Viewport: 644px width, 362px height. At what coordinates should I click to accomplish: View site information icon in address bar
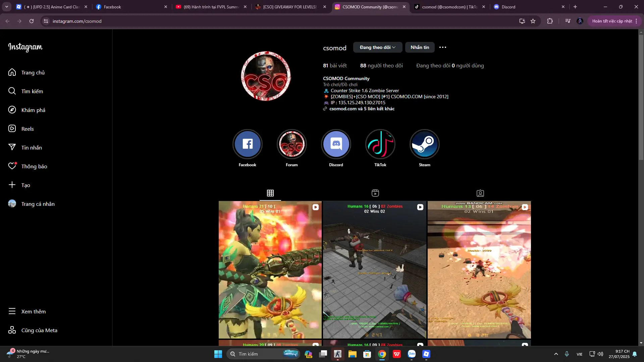[46, 21]
